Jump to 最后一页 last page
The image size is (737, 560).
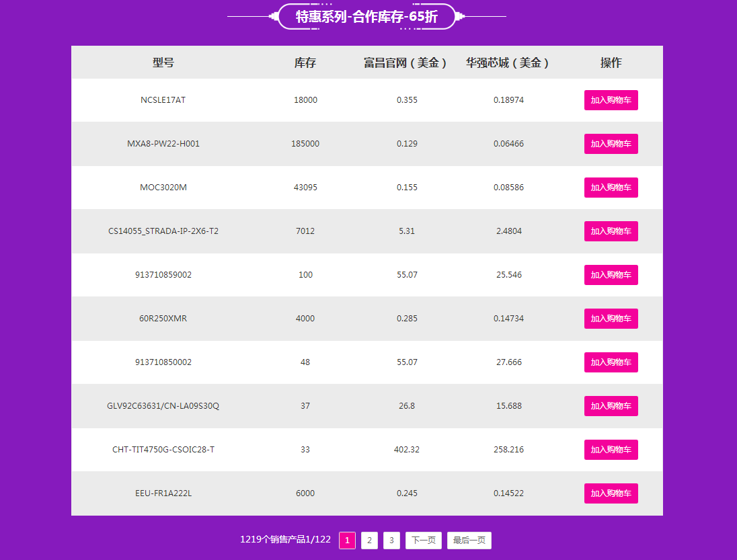pyautogui.click(x=469, y=541)
